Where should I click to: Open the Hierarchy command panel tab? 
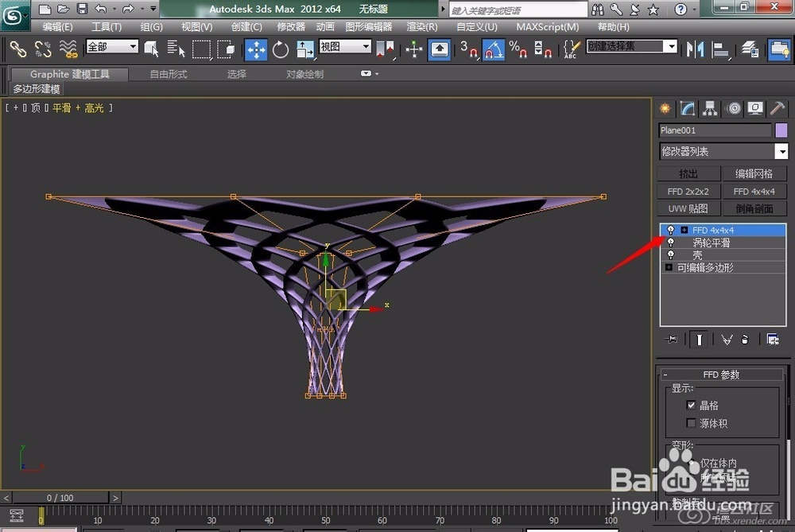(x=710, y=108)
